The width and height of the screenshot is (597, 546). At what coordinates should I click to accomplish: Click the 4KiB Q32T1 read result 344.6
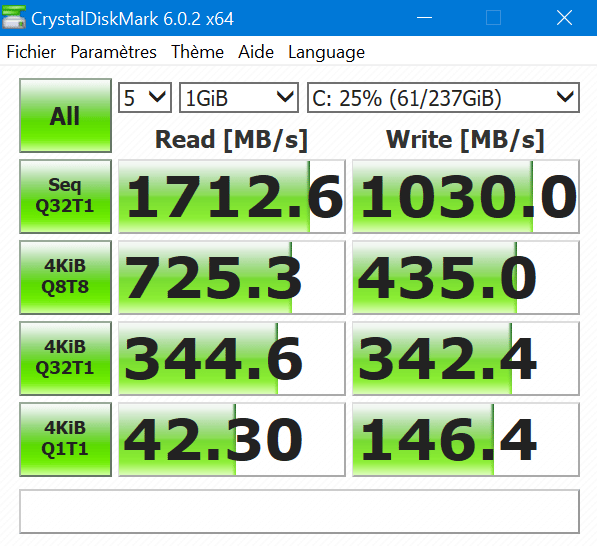232,358
